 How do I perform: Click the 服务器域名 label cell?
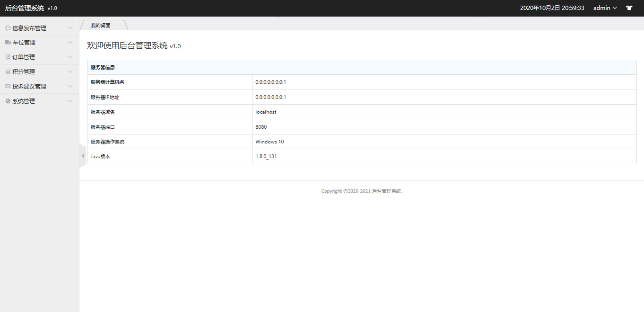click(x=170, y=112)
